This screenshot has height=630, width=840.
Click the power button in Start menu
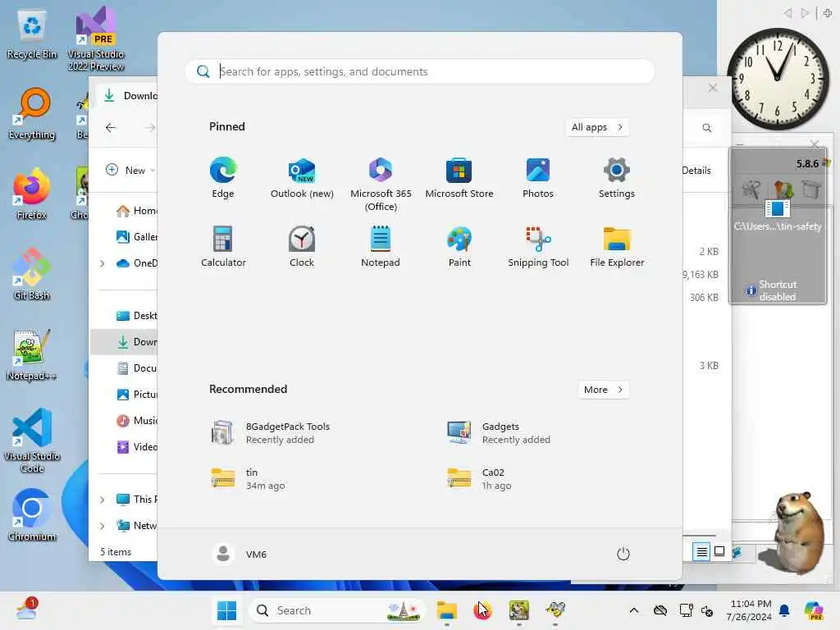point(623,554)
